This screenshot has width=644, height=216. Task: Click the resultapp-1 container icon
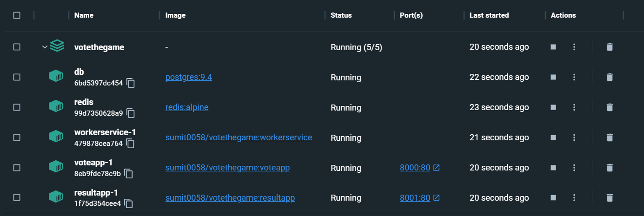pos(56,197)
